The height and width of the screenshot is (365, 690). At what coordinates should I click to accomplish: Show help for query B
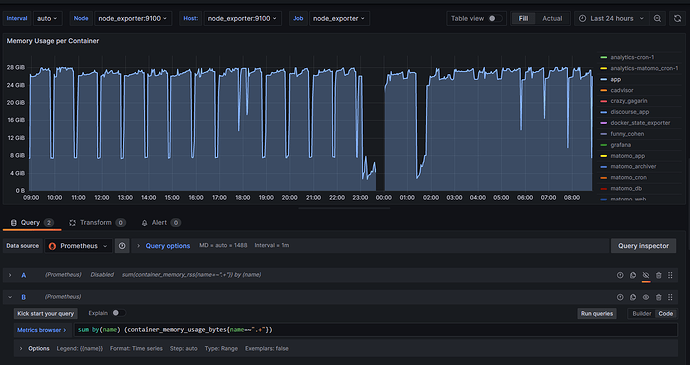pyautogui.click(x=620, y=297)
